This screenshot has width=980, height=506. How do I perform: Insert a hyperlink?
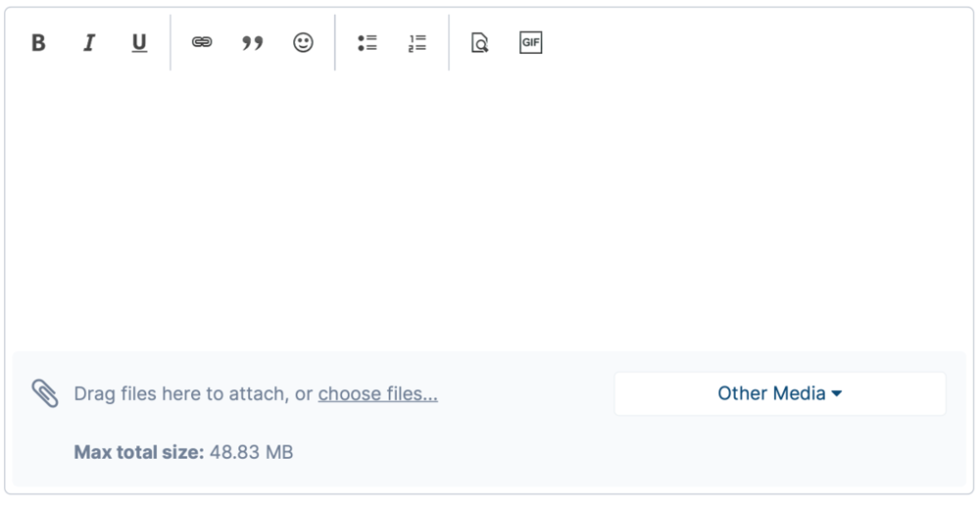coord(202,43)
